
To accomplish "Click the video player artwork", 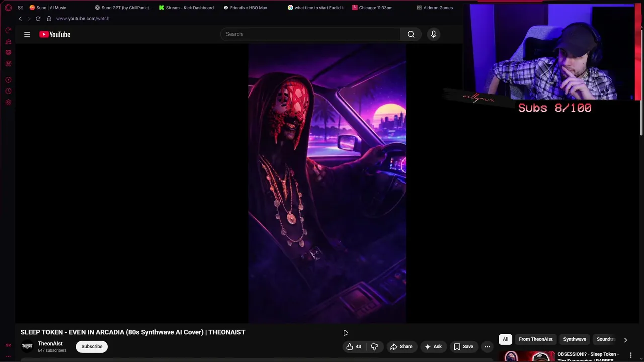I will (x=327, y=183).
